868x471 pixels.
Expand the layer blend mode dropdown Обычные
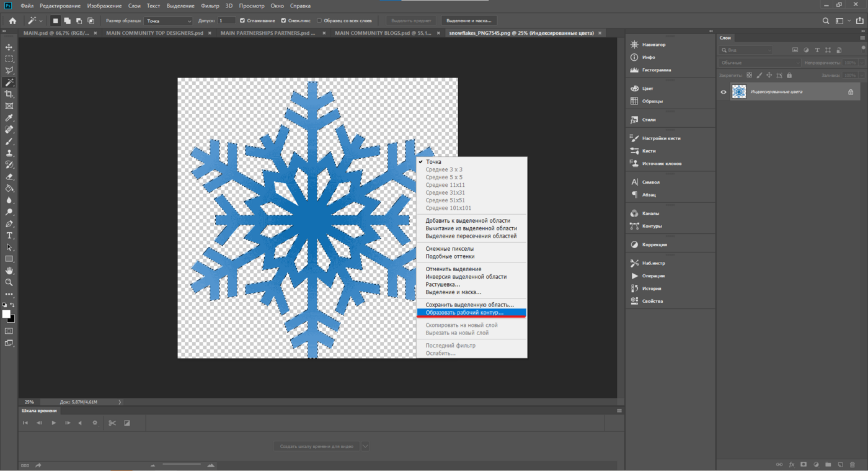click(x=759, y=63)
